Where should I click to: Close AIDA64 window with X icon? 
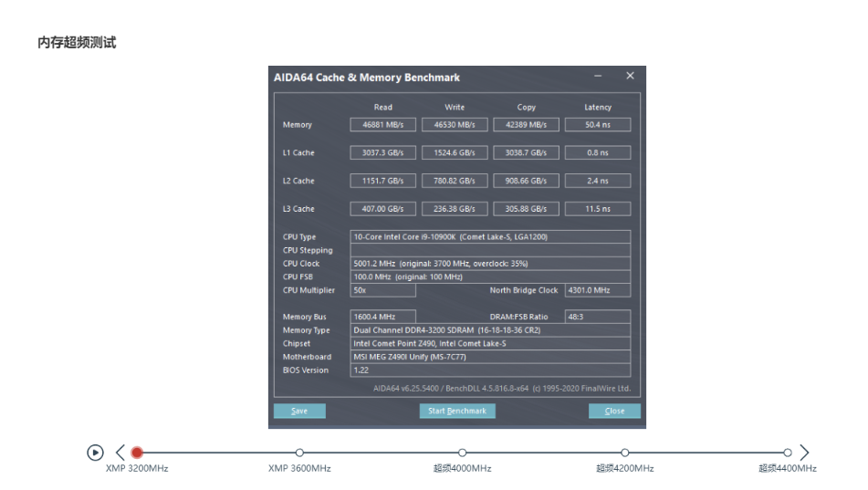pyautogui.click(x=630, y=76)
